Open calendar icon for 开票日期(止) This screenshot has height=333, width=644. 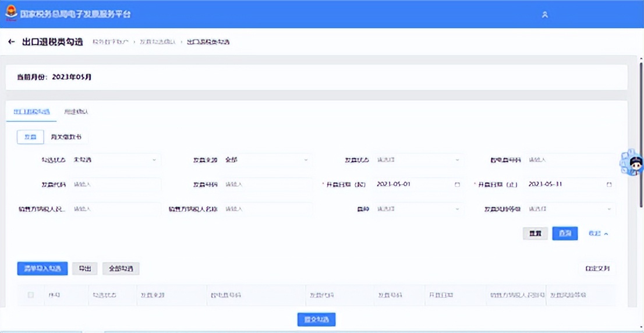click(609, 185)
